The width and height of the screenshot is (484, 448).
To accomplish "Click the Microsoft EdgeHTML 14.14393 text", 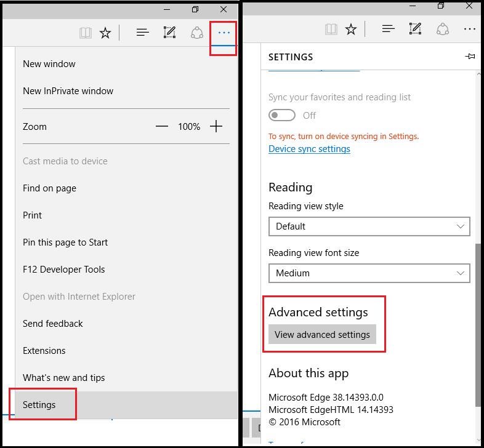I will point(331,410).
